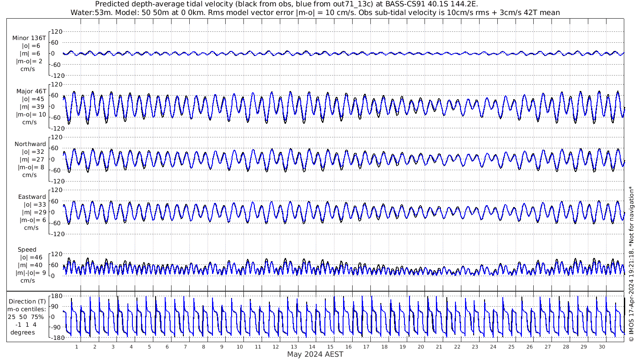
Task: Select day '5' on the date axis
Action: pyautogui.click(x=149, y=347)
